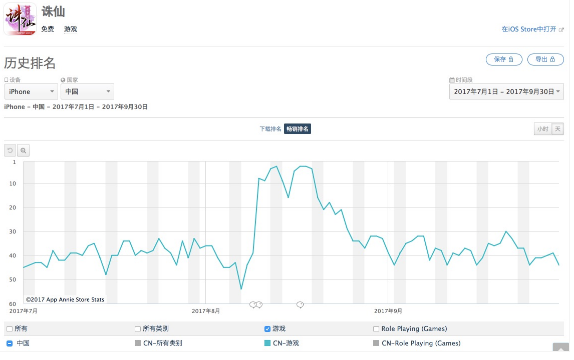Click the calendar icon above date range

(452, 79)
